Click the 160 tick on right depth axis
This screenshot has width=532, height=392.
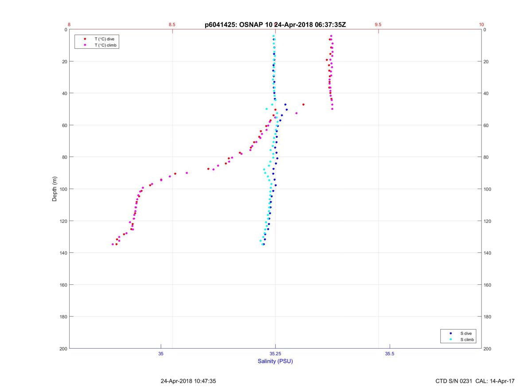coord(488,285)
